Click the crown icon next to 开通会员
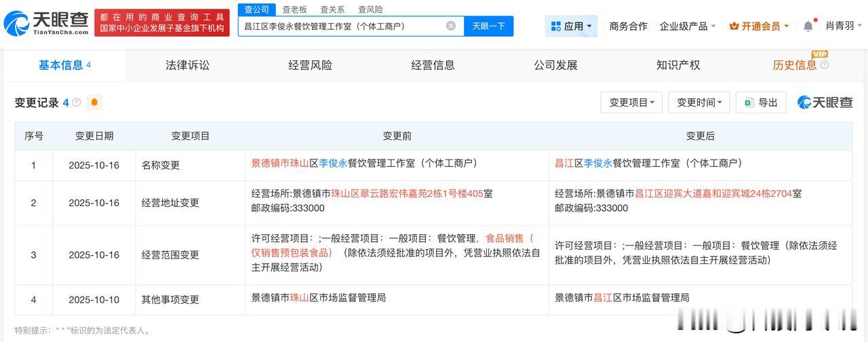Image resolution: width=868 pixels, height=342 pixels. click(x=734, y=26)
